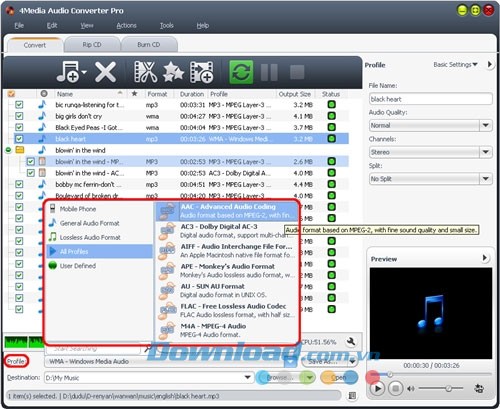Click the Stop square toolbar icon
This screenshot has width=500, height=409.
tap(297, 72)
